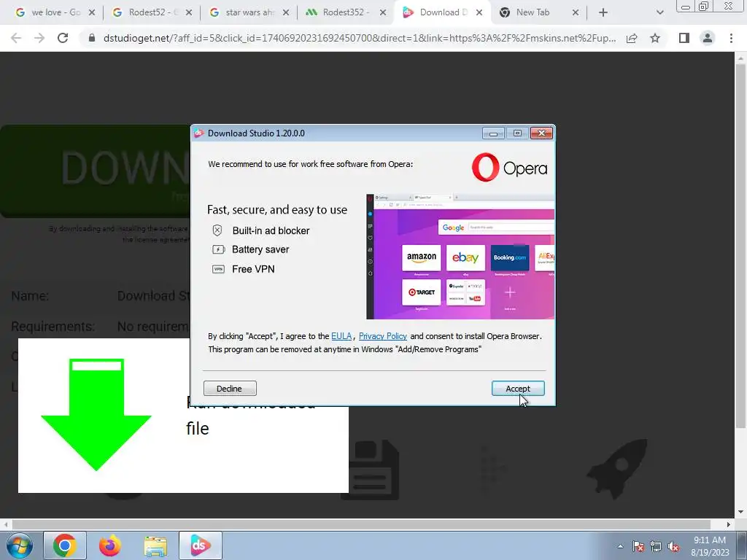Close the New Tab tab
This screenshot has width=747, height=560.
point(576,13)
